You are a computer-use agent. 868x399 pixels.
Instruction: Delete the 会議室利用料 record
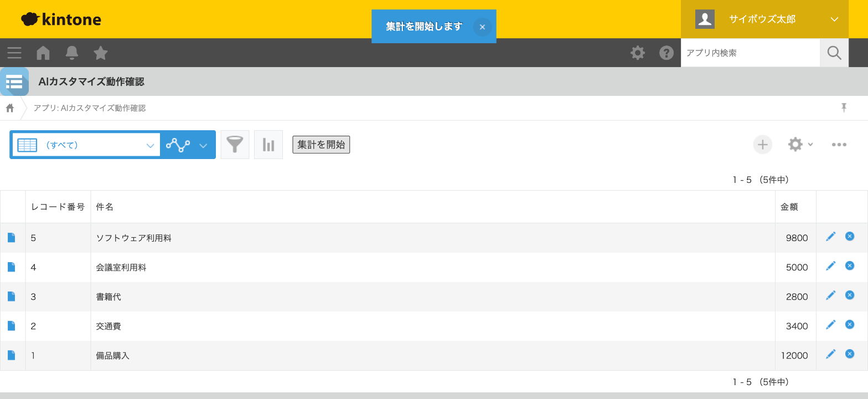pyautogui.click(x=850, y=266)
